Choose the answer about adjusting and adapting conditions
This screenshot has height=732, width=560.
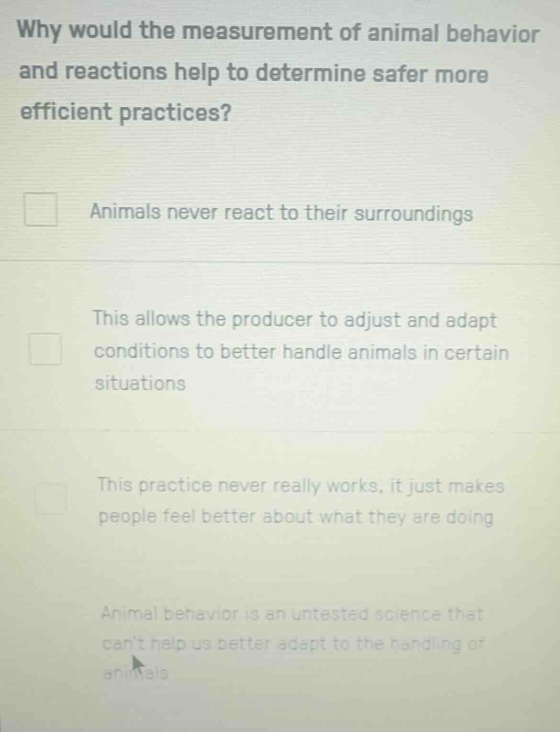pyautogui.click(x=302, y=351)
